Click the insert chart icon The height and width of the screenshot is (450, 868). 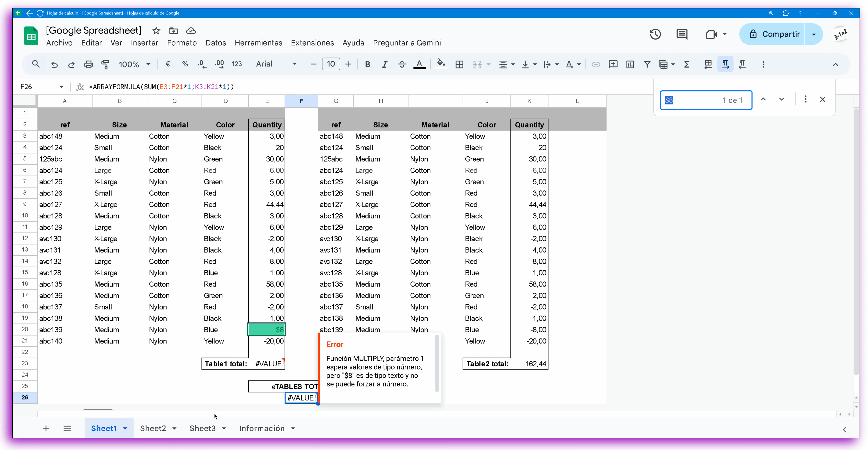pos(630,64)
